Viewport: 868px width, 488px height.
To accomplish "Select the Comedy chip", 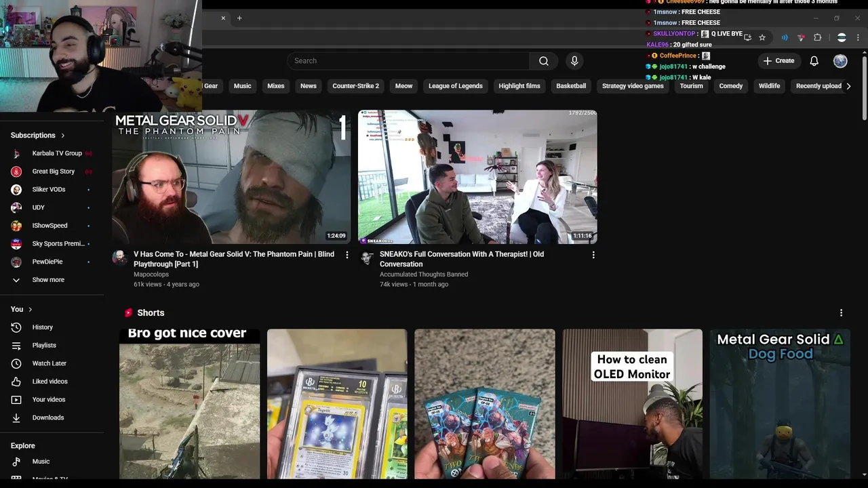I will tap(731, 86).
